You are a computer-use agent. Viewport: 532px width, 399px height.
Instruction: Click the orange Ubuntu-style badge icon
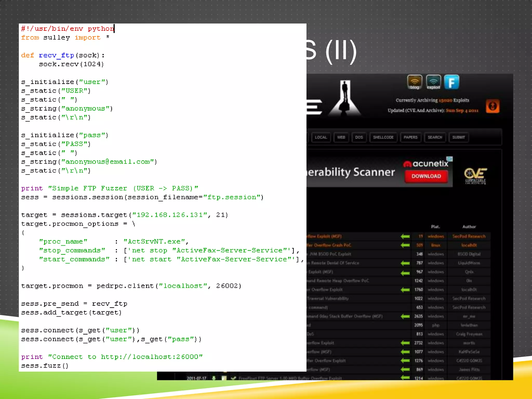[x=493, y=106]
